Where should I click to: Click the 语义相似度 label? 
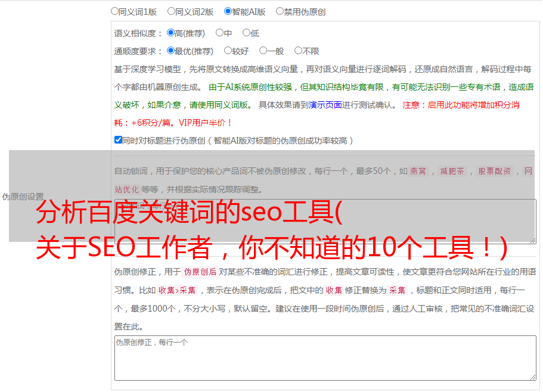pos(138,33)
